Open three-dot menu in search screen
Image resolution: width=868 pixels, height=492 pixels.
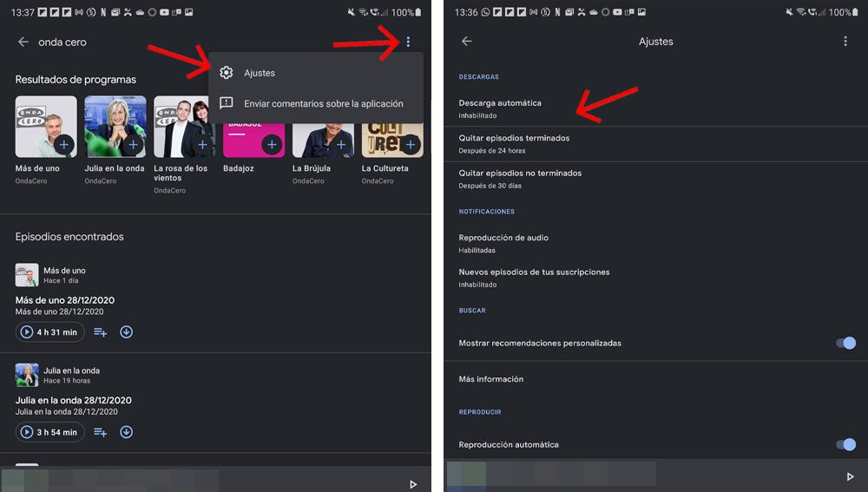408,42
